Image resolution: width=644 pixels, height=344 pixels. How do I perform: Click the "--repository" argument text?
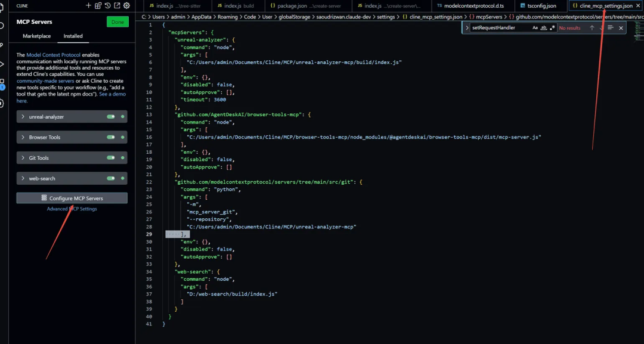209,219
